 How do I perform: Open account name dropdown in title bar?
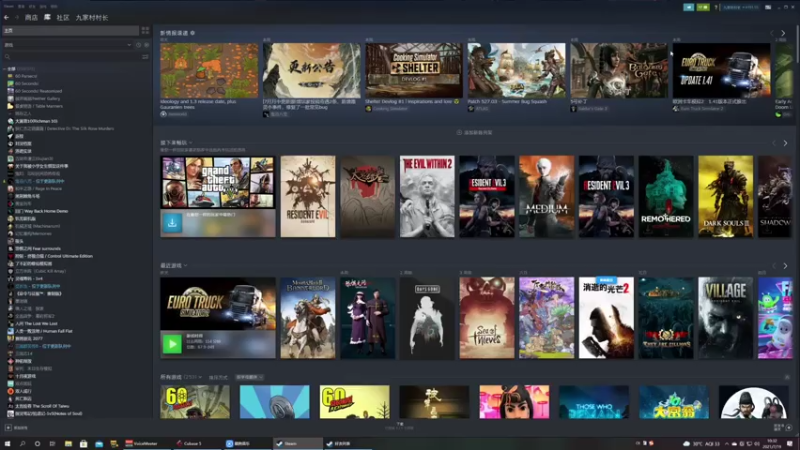pyautogui.click(x=741, y=7)
